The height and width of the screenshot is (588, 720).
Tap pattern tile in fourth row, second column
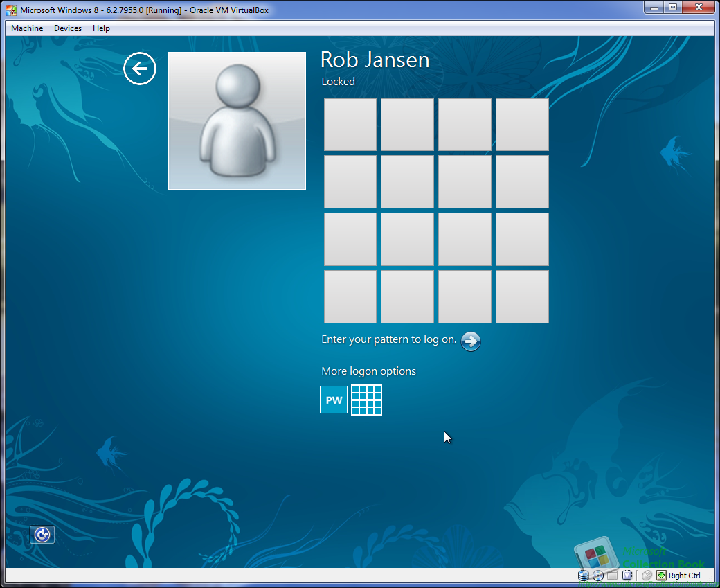(x=407, y=296)
